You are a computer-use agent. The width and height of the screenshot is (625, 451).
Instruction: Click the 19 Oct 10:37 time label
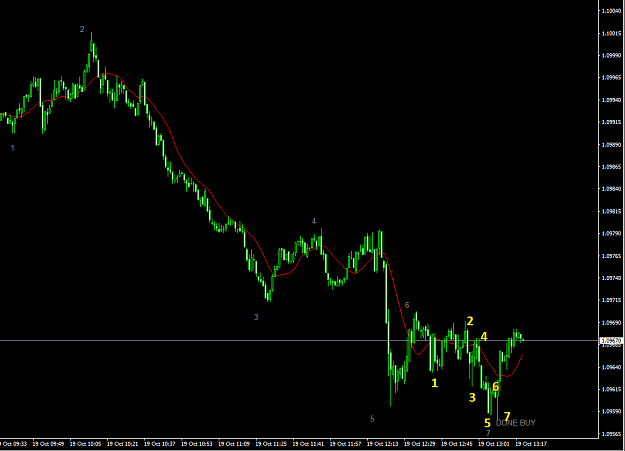pos(159,444)
